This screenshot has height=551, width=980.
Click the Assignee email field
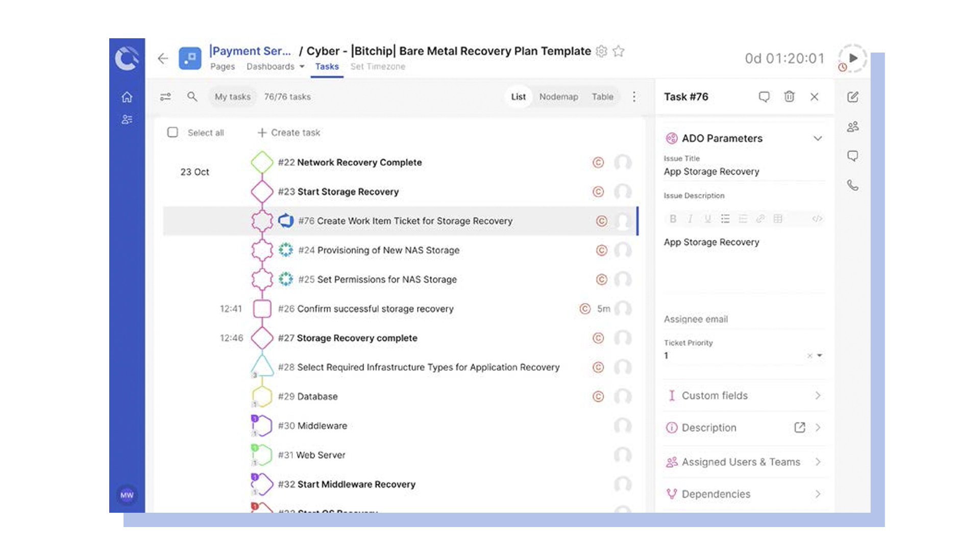click(743, 319)
